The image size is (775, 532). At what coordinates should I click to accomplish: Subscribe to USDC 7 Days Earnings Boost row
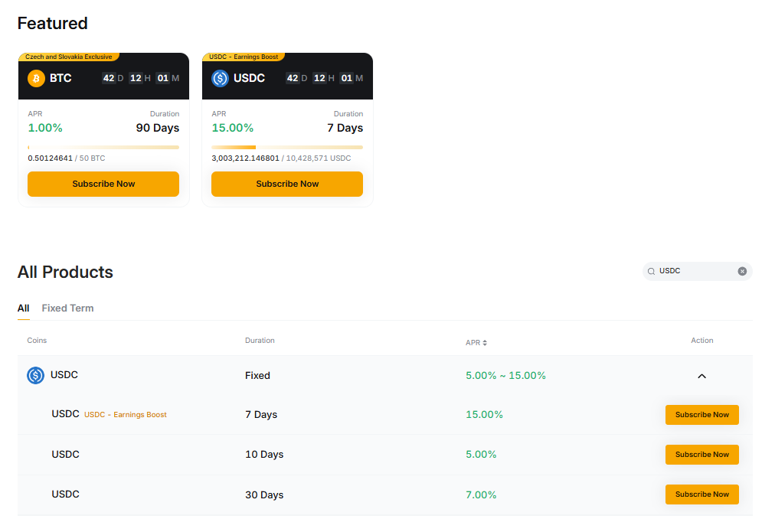pyautogui.click(x=701, y=415)
